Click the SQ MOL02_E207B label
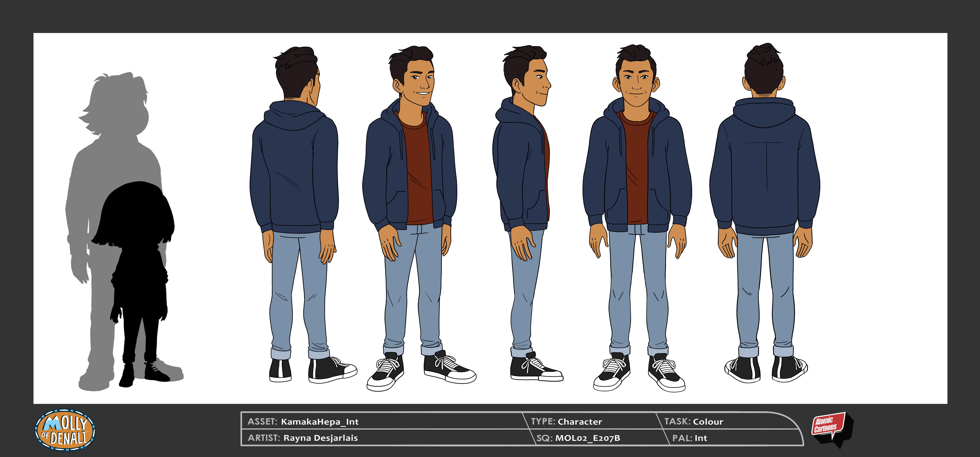This screenshot has width=980, height=457. click(x=578, y=438)
